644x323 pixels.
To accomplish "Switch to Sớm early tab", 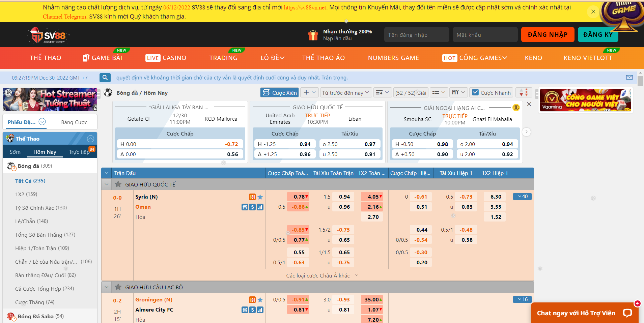I will click(15, 152).
